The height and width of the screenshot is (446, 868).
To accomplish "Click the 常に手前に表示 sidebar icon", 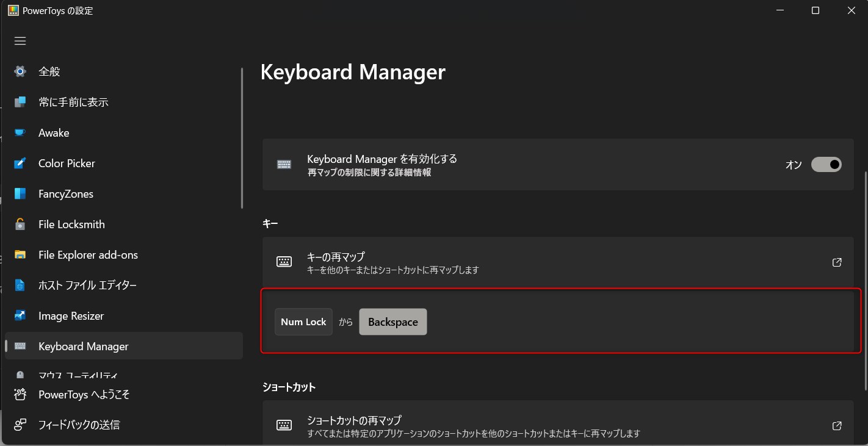I will 20,102.
